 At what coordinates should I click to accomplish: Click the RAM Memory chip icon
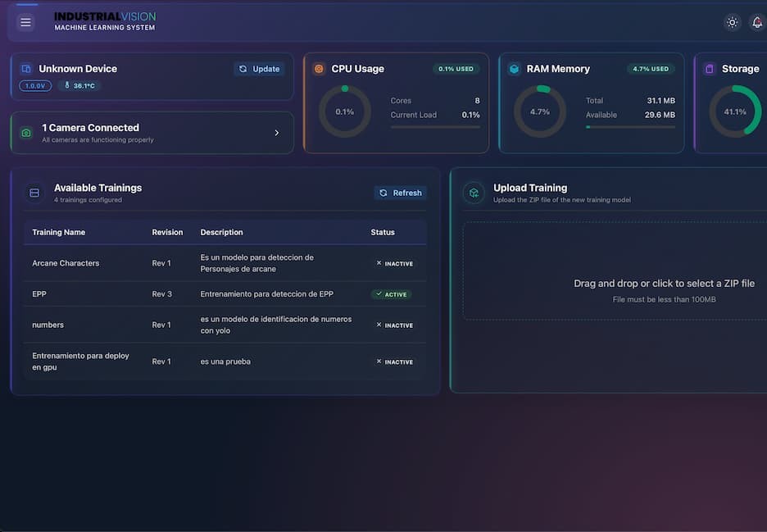(x=514, y=69)
